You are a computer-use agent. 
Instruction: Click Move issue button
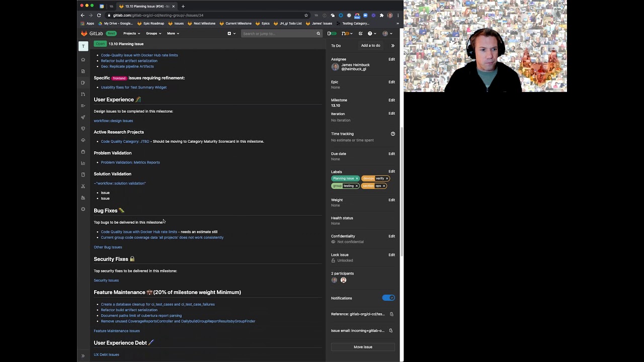click(x=363, y=347)
